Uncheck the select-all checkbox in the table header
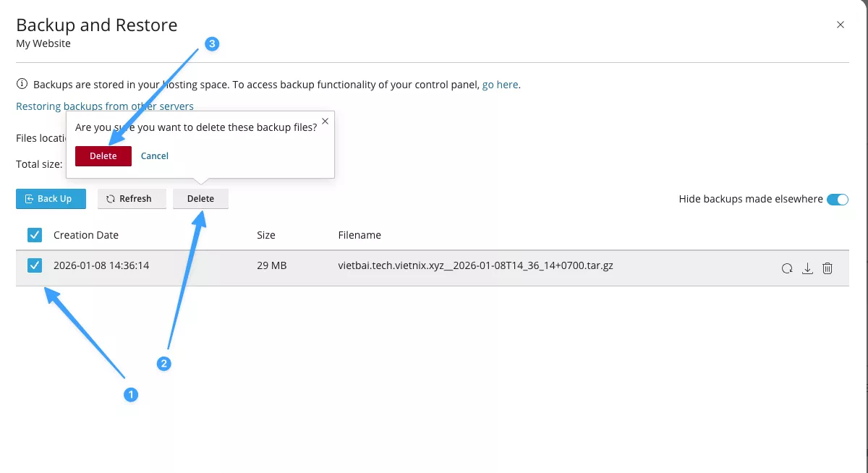 point(34,234)
